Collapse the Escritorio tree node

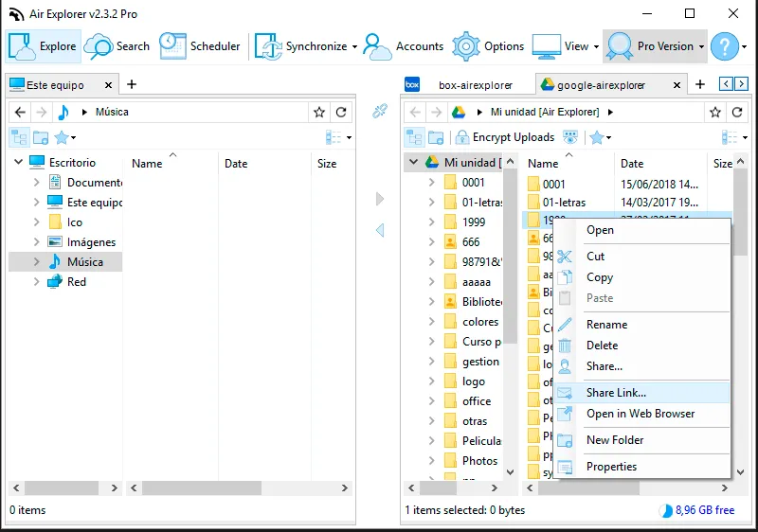click(x=18, y=162)
